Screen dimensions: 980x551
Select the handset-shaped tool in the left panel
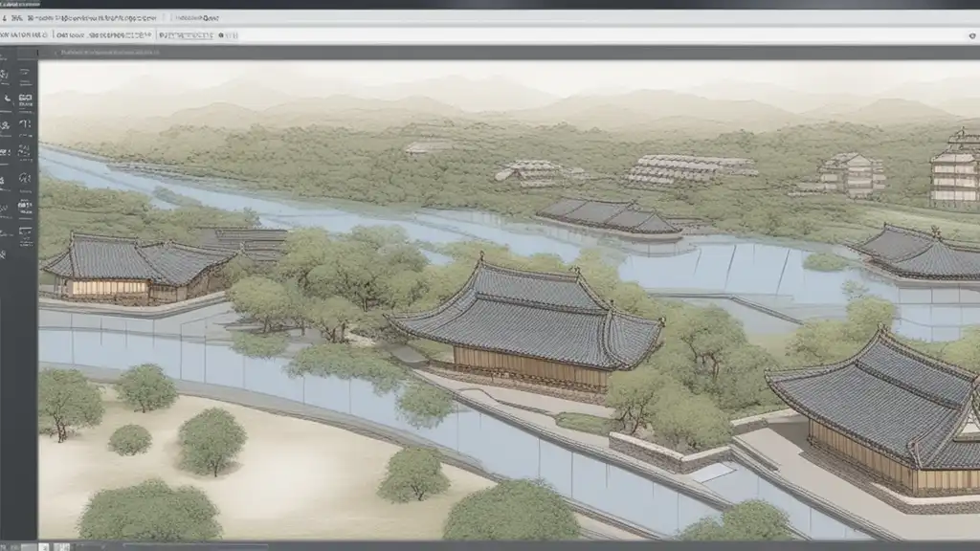pos(8,99)
